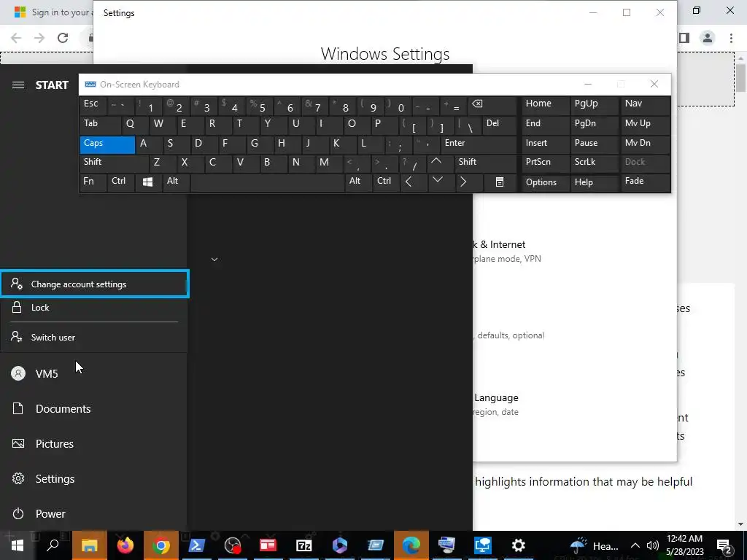
Task: Reload the page in Chrome window
Action: pos(63,38)
